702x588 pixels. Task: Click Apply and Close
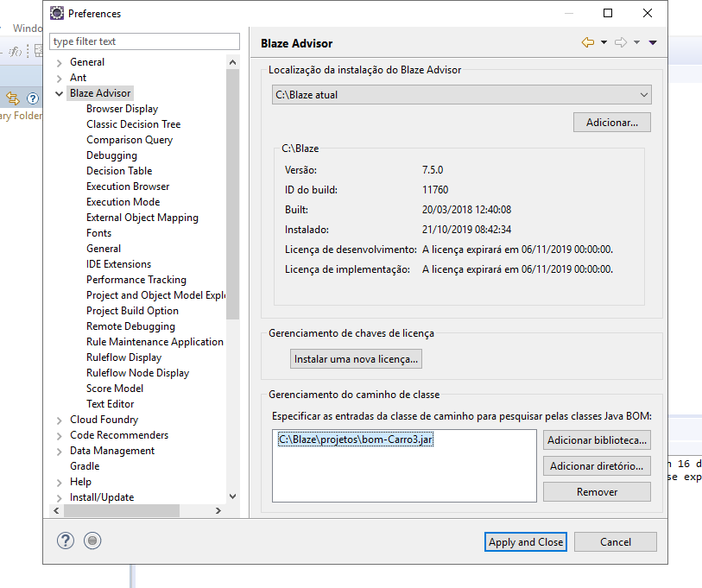[x=525, y=541]
